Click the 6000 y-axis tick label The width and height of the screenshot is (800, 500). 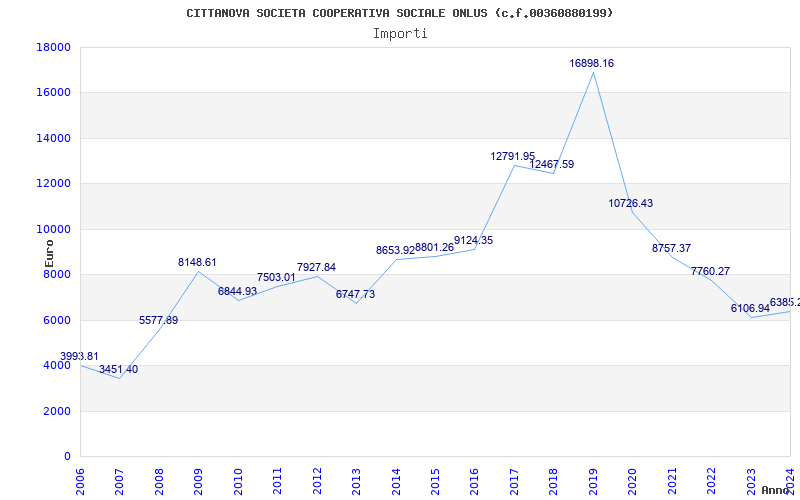tap(57, 320)
